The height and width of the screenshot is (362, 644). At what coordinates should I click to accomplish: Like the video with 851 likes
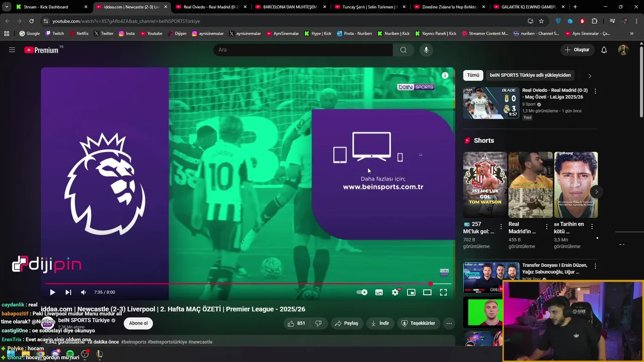point(296,323)
